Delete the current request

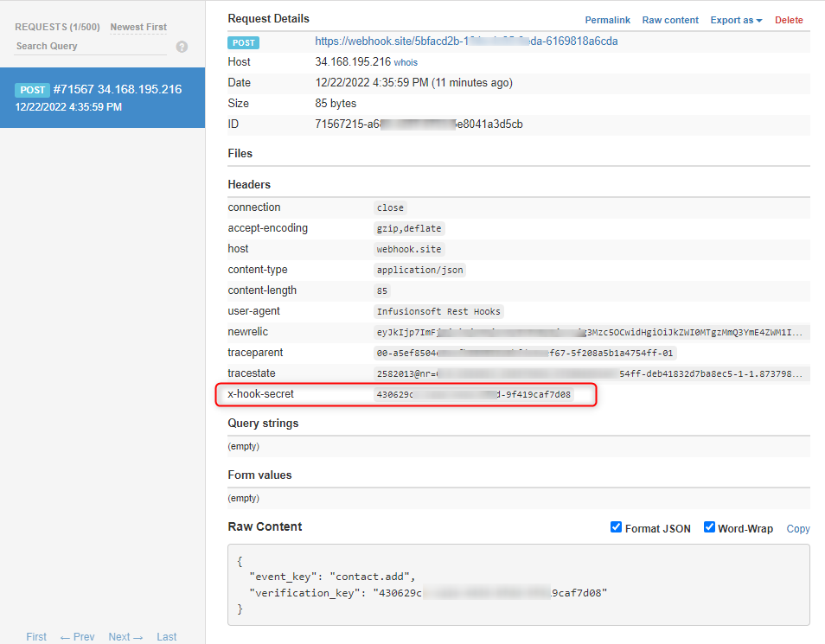789,20
